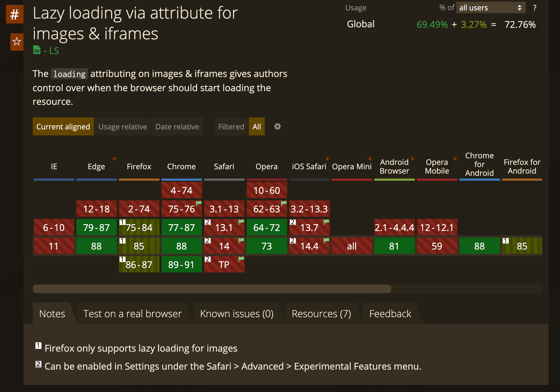Select the Current aligned view toggle
Screen dimensions: 560x392
pyautogui.click(x=63, y=126)
